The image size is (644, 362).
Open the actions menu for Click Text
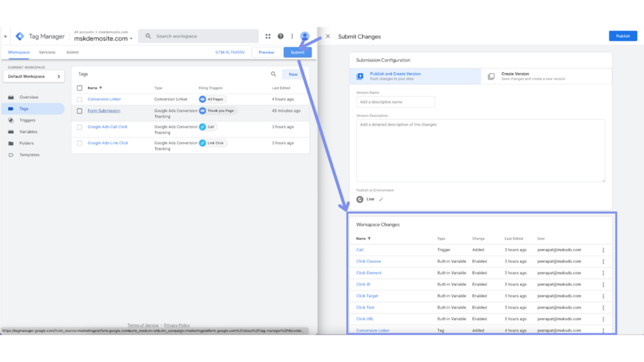[603, 307]
